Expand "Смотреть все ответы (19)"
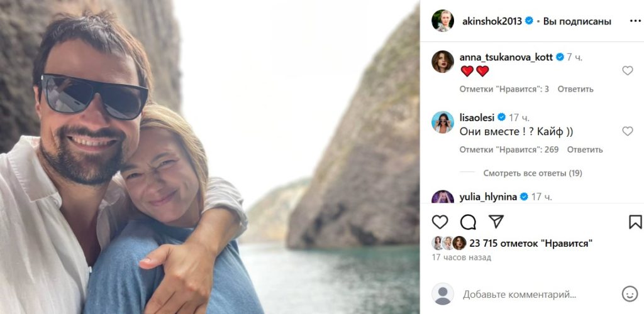Viewport: 644px width, 314px height. tap(532, 173)
